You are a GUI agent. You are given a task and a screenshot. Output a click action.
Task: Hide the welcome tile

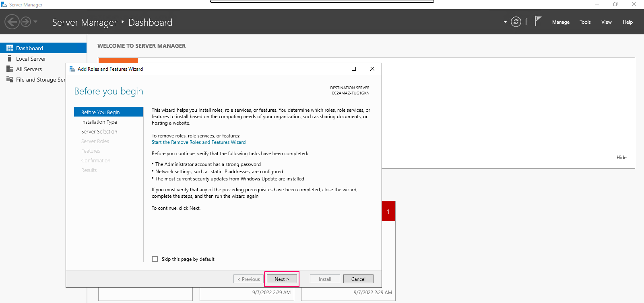(621, 158)
